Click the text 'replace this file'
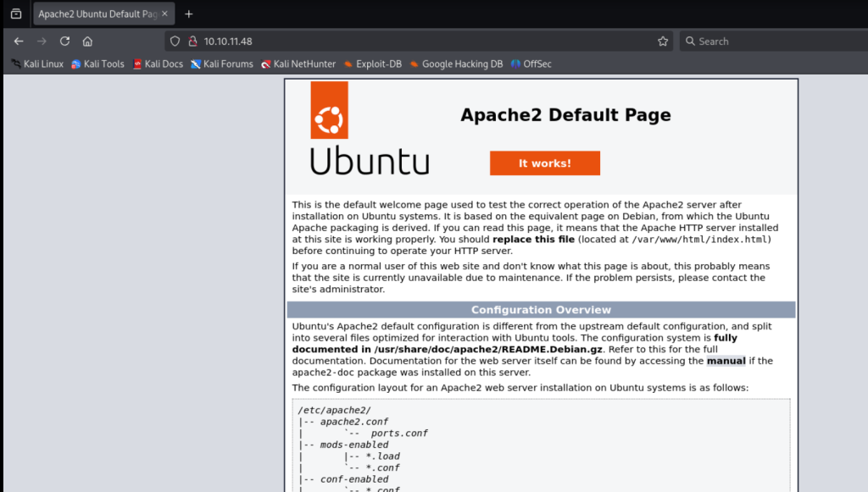868x492 pixels. [x=534, y=240]
